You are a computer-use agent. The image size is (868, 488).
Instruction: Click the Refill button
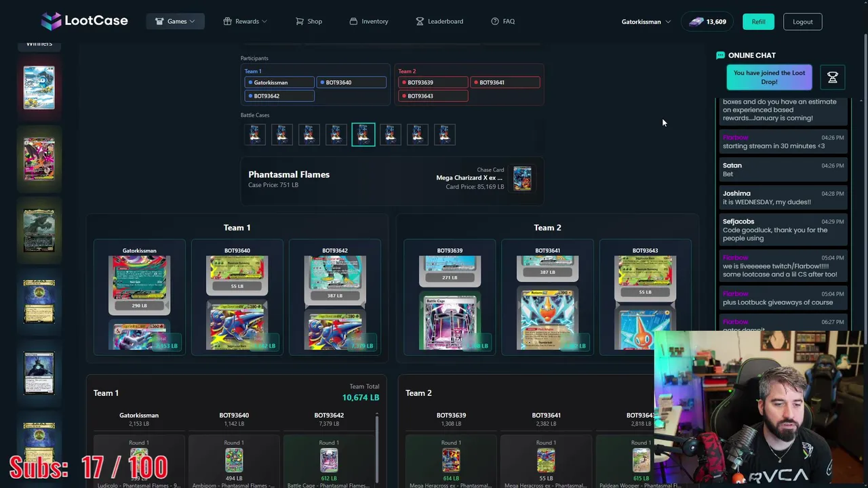(x=758, y=22)
